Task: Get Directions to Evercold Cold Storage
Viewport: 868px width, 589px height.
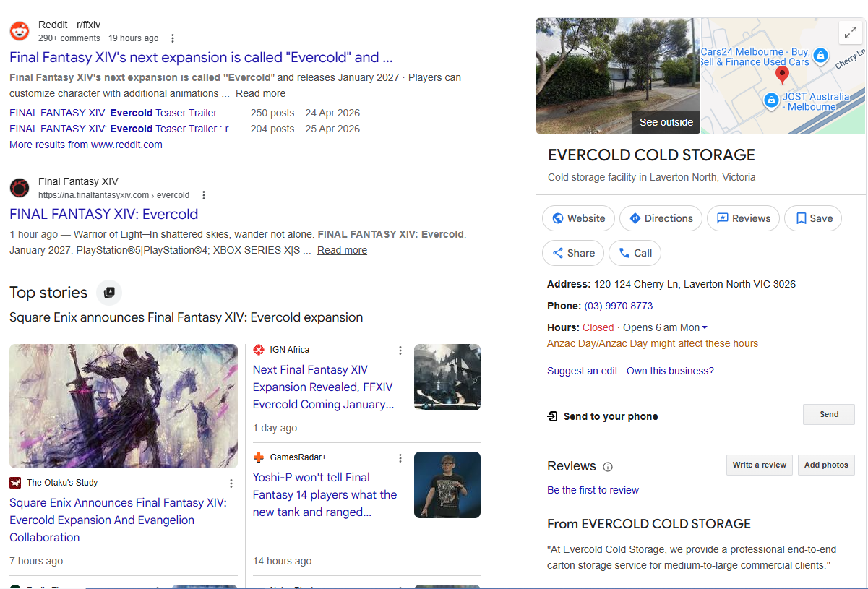Action: (x=661, y=218)
